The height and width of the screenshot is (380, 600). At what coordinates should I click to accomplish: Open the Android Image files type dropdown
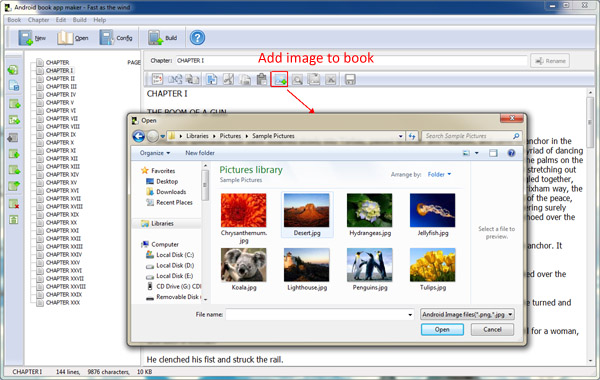(467, 314)
